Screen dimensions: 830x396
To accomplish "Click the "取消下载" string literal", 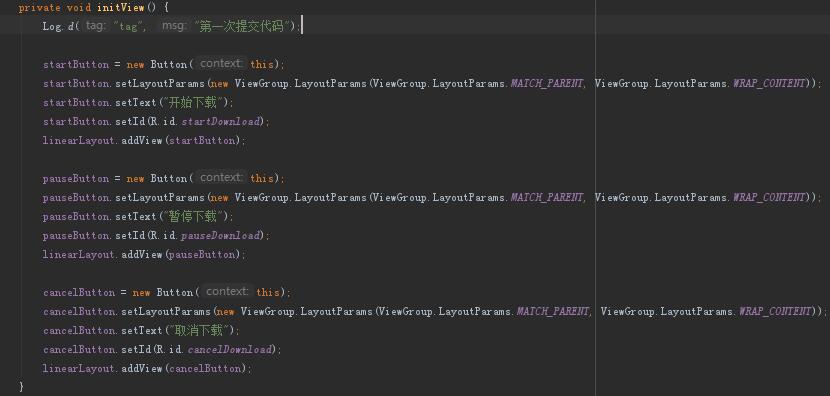I will [198, 330].
